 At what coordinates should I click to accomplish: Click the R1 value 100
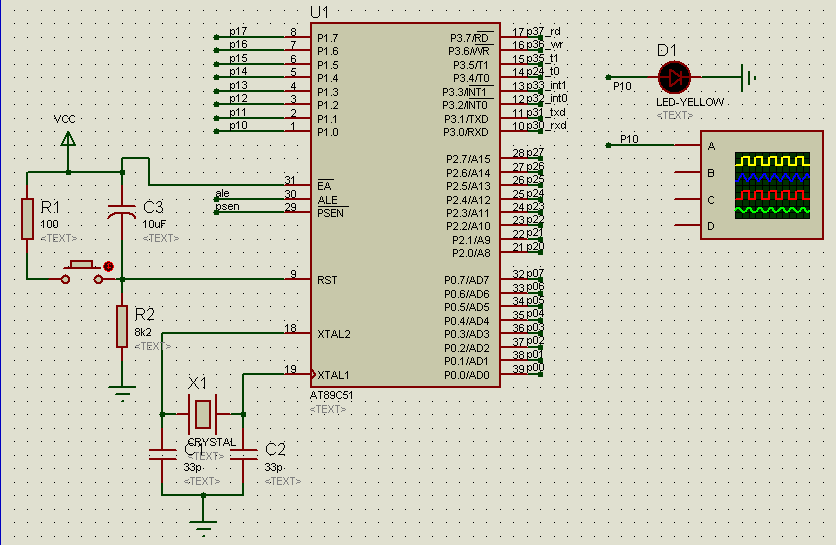click(x=50, y=225)
